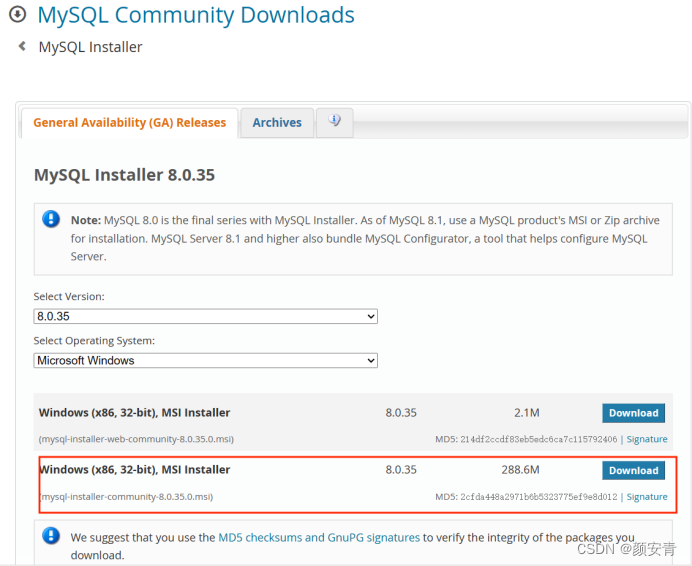Click the exclamation icon beside MD5 suggestion
Image resolution: width=692 pixels, height=566 pixels.
[51, 536]
